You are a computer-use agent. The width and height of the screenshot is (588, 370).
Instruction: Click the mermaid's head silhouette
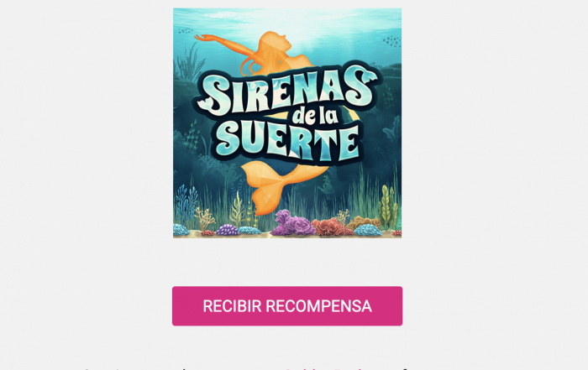tap(277, 39)
